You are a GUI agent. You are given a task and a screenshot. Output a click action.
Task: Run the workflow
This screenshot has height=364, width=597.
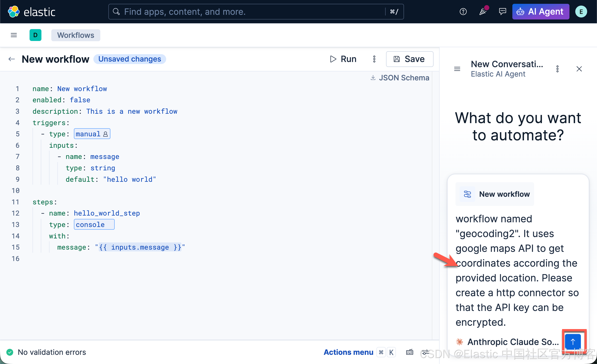click(343, 59)
